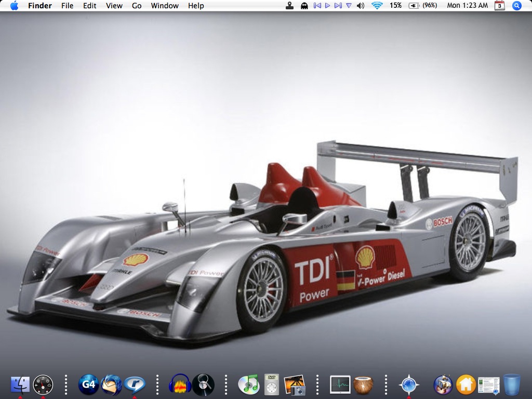Open the File menu

coord(67,6)
